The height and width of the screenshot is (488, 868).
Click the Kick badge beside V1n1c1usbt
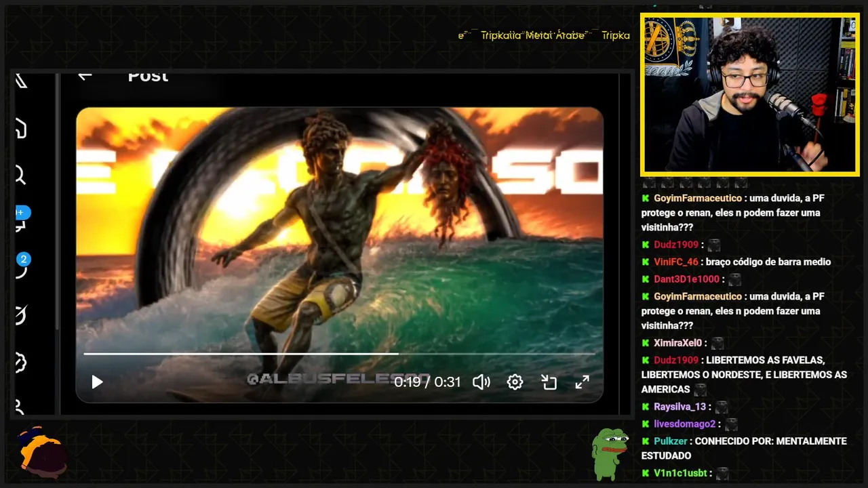[646, 473]
